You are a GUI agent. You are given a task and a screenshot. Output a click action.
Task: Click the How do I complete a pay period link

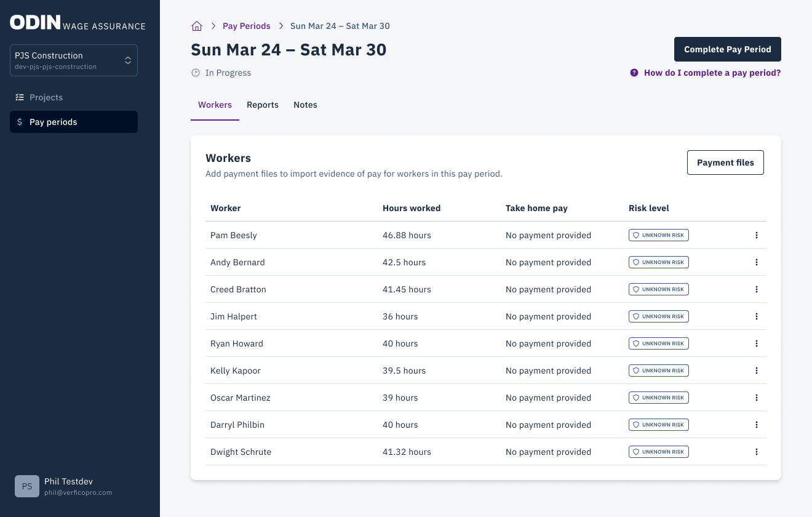[x=712, y=73]
